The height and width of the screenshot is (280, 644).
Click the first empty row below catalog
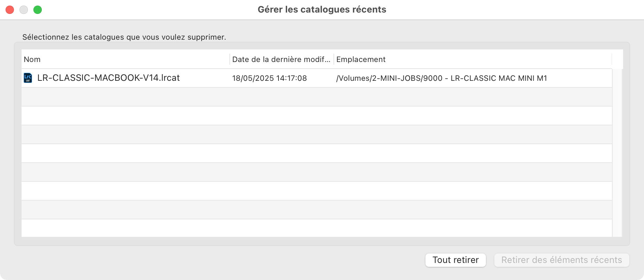(x=317, y=97)
